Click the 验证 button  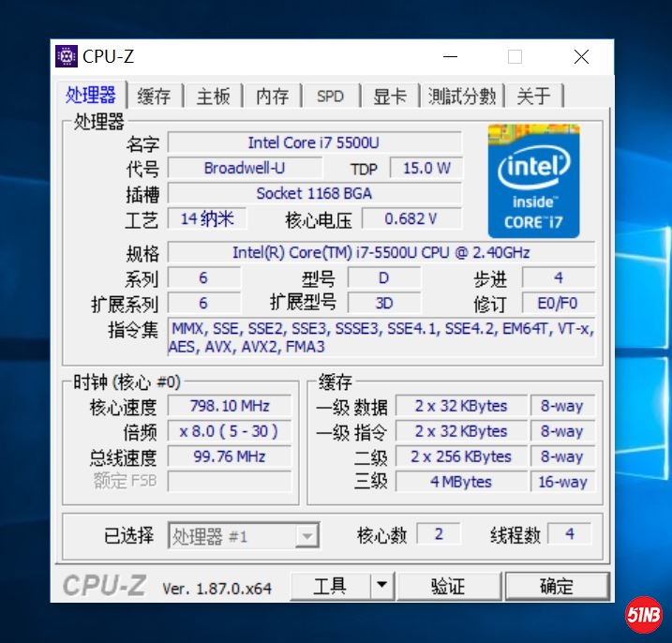tap(448, 586)
